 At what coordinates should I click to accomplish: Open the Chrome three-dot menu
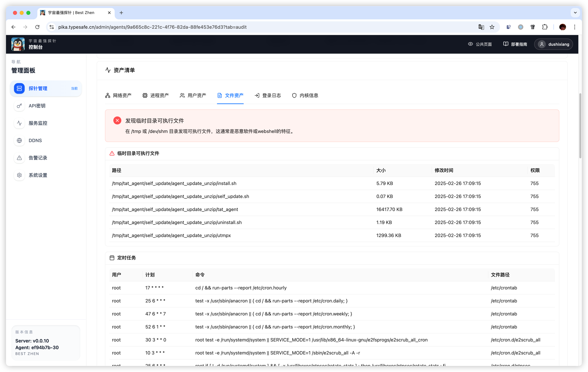(574, 27)
